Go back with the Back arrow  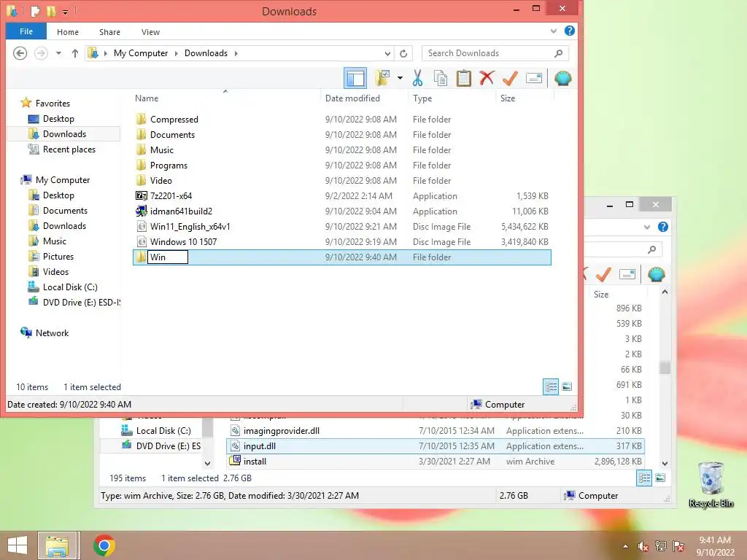click(20, 52)
